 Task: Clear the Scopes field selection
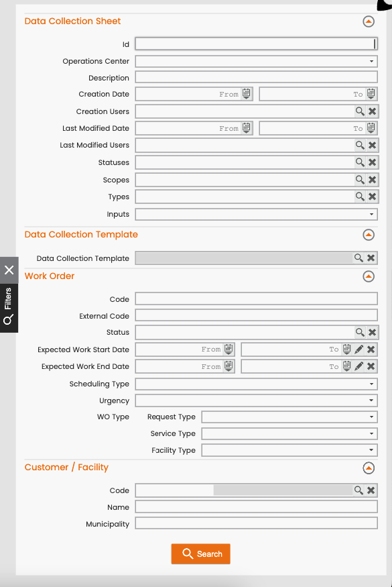coord(372,180)
